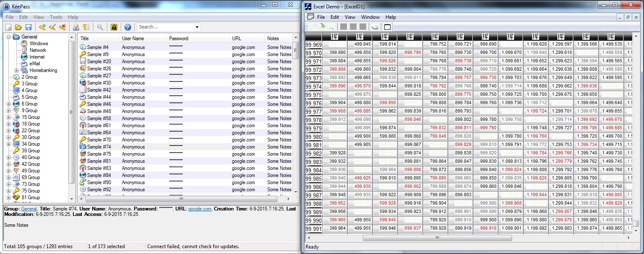Screen dimensions: 644x254
Task: Sort entries by the Password column header
Action: tap(198, 38)
